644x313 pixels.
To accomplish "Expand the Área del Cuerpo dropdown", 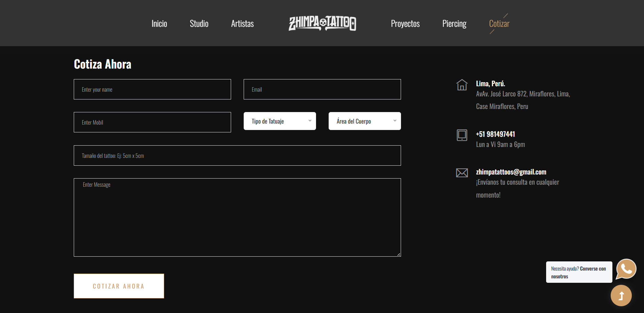I will point(364,121).
